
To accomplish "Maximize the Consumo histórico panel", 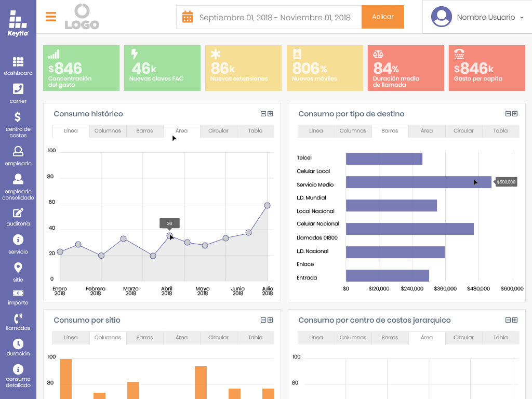I will click(270, 114).
